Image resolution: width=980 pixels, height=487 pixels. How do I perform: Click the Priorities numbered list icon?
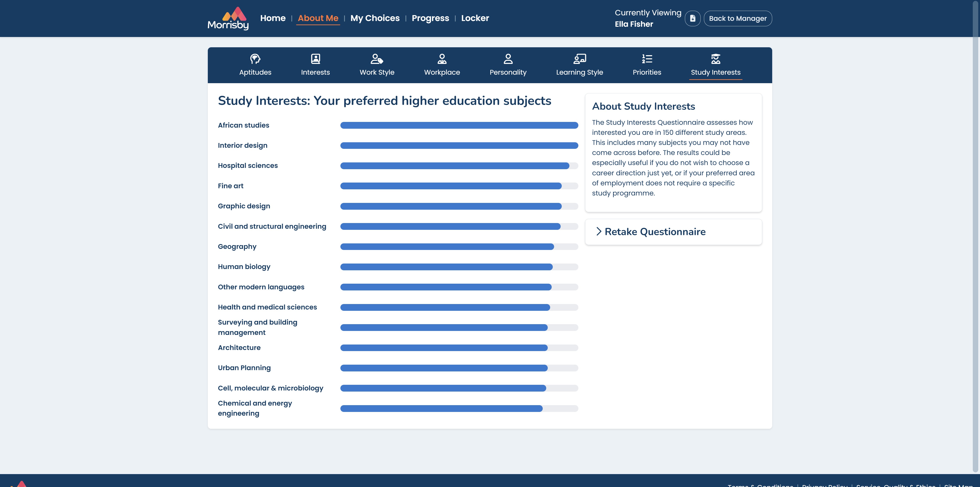coord(647,59)
